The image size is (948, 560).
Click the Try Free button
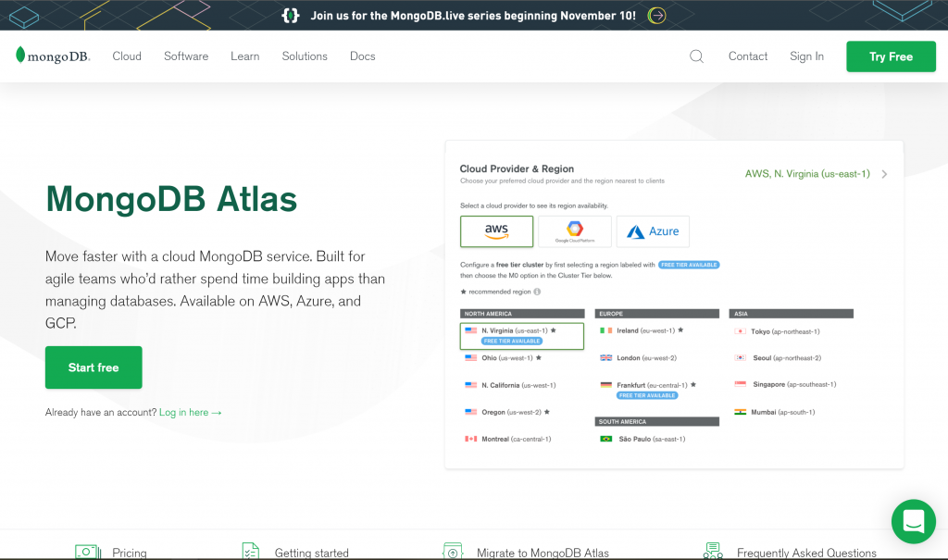point(892,56)
